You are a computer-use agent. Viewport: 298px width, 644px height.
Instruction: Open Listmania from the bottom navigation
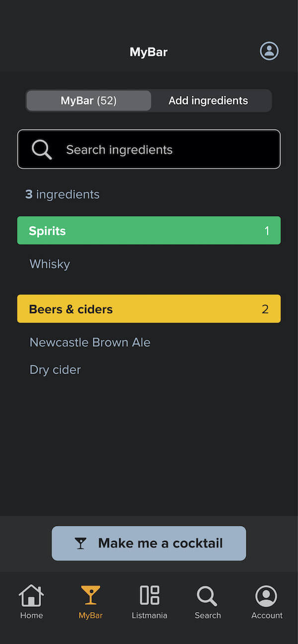pyautogui.click(x=149, y=600)
